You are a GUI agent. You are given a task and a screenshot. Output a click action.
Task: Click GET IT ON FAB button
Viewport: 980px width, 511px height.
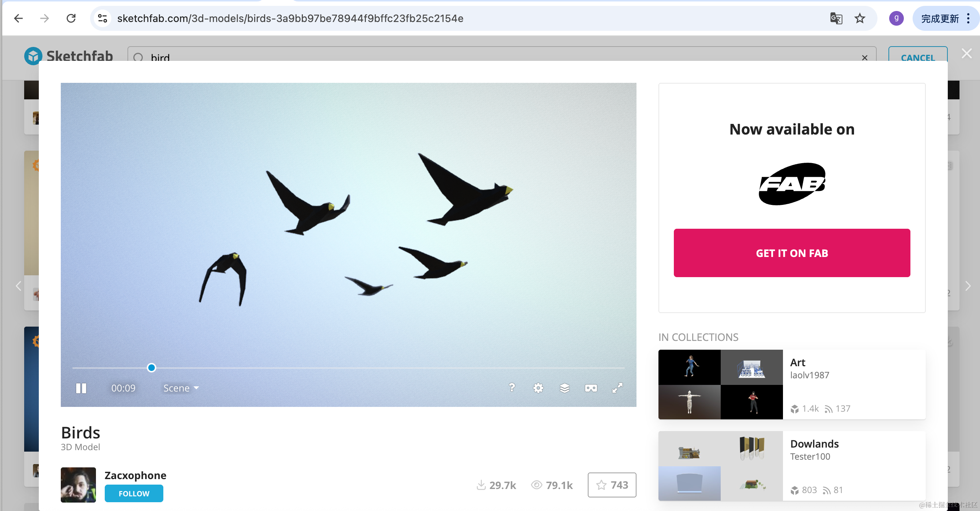tap(792, 253)
